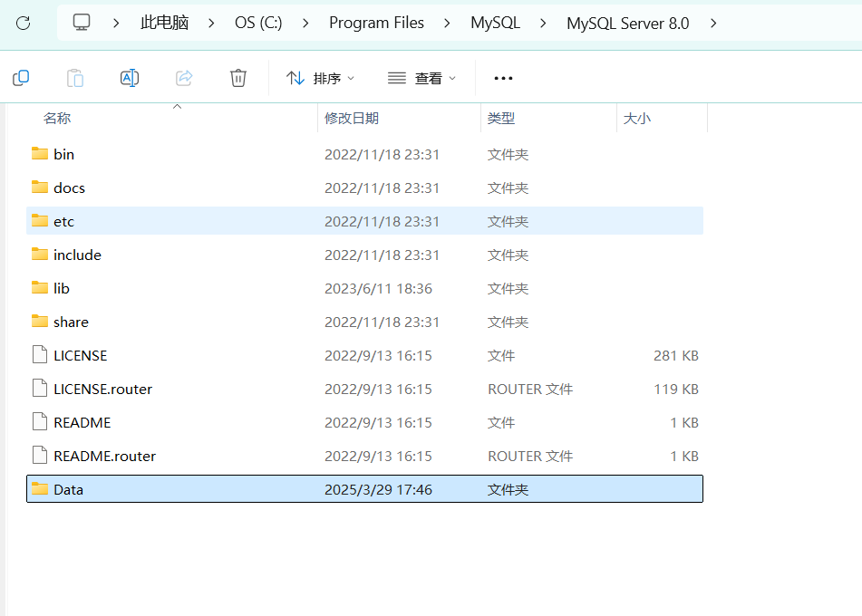Screen dimensions: 862x616
Task: Click lib's date 2023/6/11 18:36
Action: coord(378,288)
